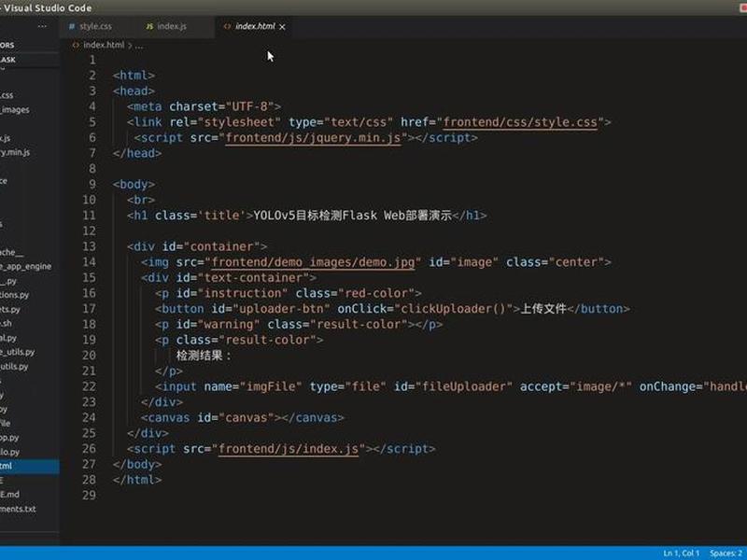Follow the frontend/css/style.css link

point(520,122)
